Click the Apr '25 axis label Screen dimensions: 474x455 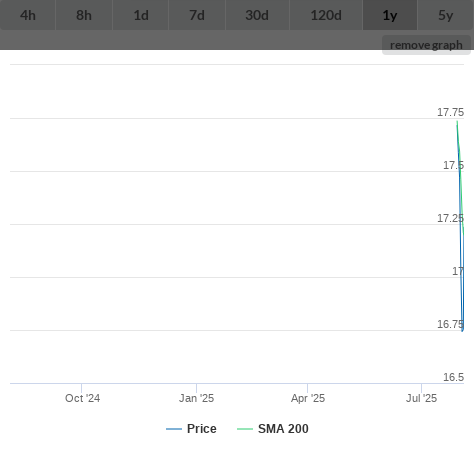[x=308, y=398]
